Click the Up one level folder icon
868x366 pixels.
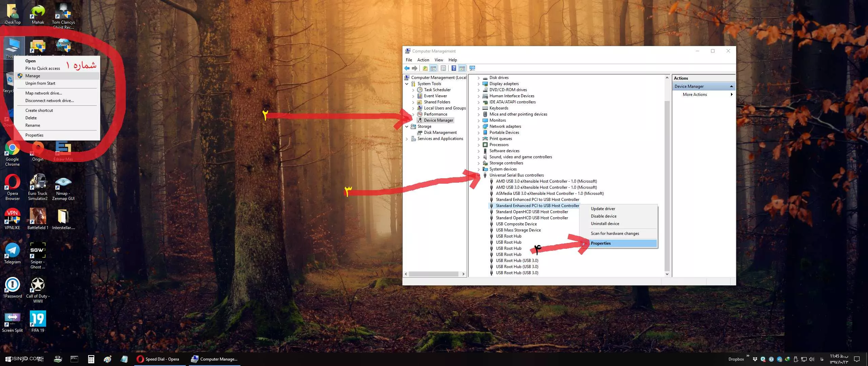coord(425,68)
